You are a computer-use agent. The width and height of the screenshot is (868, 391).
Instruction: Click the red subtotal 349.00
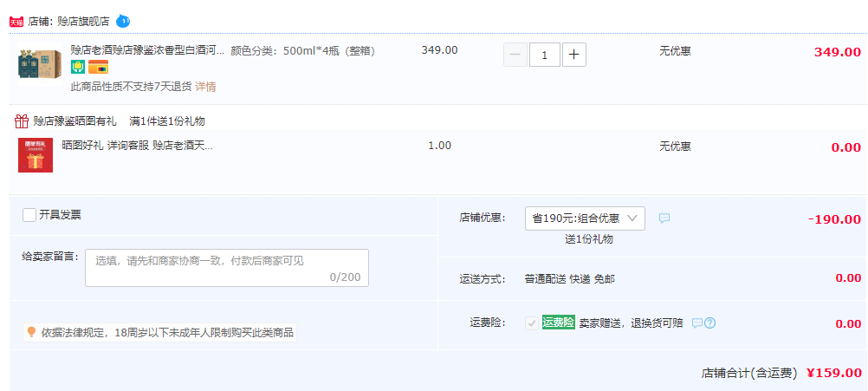click(x=838, y=53)
